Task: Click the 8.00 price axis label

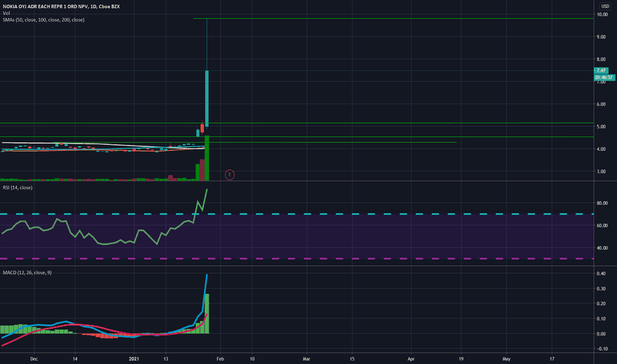Action: point(601,60)
